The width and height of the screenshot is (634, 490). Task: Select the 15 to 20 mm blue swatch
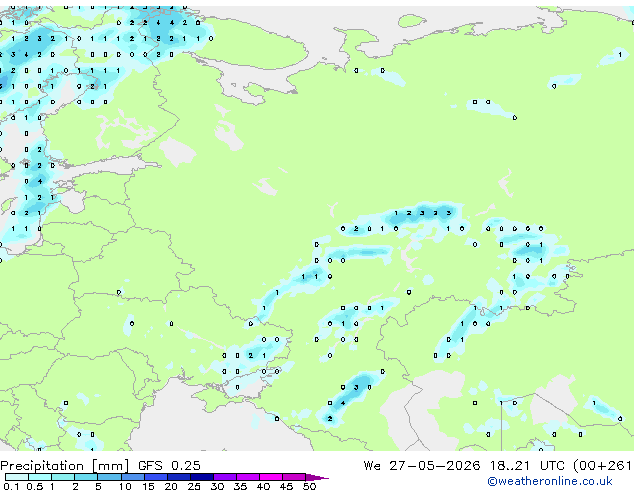[156, 477]
